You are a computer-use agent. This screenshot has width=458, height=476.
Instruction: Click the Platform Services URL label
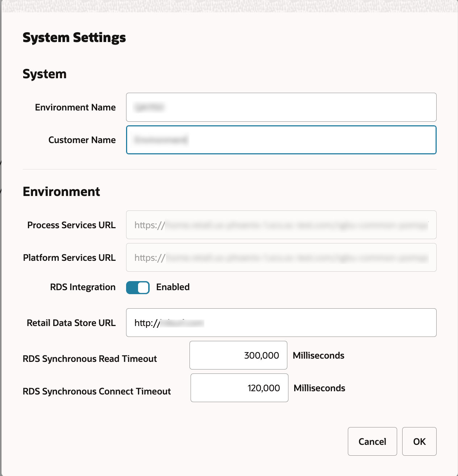pyautogui.click(x=69, y=258)
